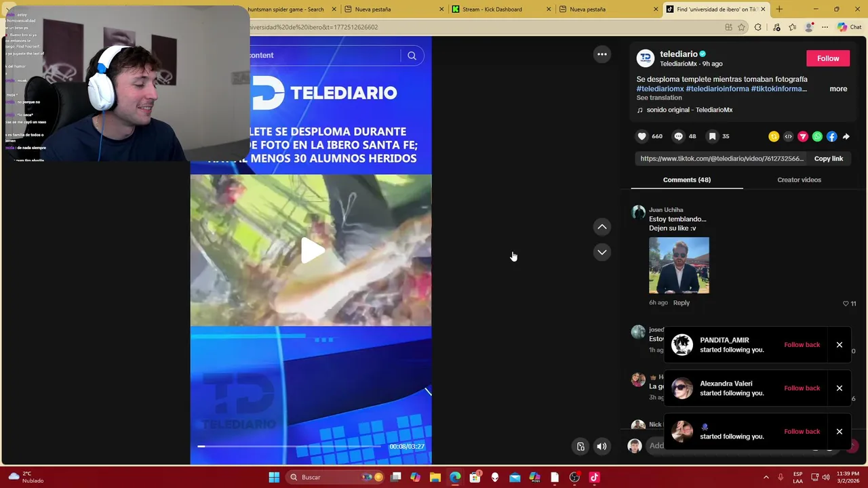
Task: Open the browser profile avatar
Action: tap(808, 27)
